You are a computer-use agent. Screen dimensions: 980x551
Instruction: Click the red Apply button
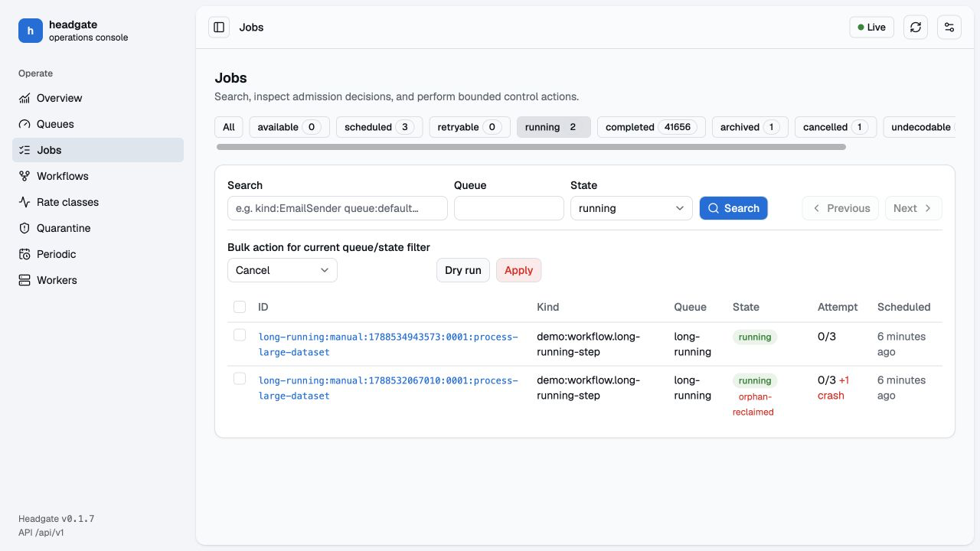pos(519,270)
